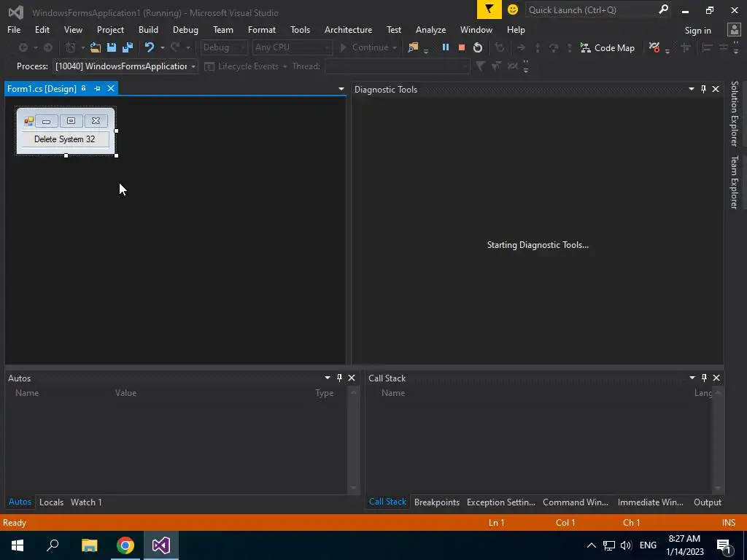Switch to the Command Window tab
747x560 pixels.
point(576,502)
